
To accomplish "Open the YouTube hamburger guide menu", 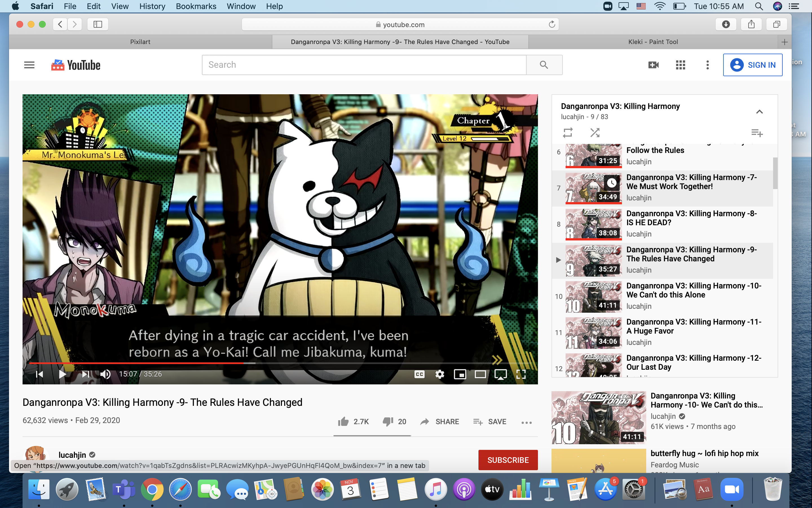I will click(x=29, y=65).
